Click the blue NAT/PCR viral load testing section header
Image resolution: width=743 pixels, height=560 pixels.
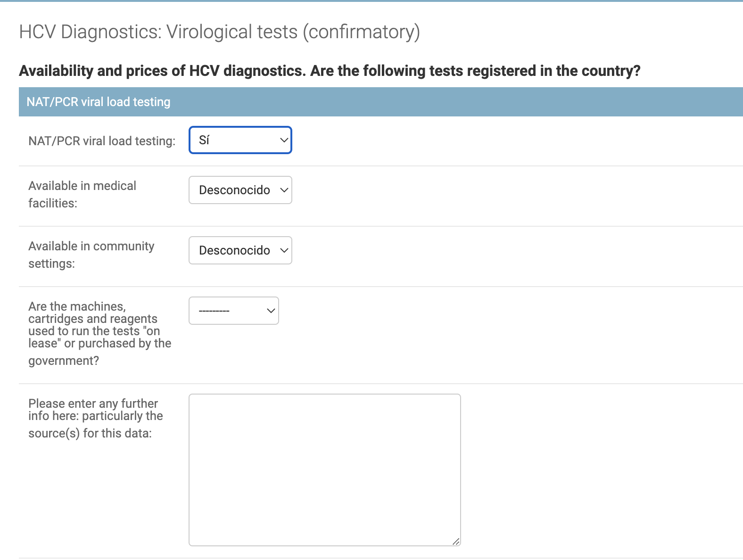[381, 102]
